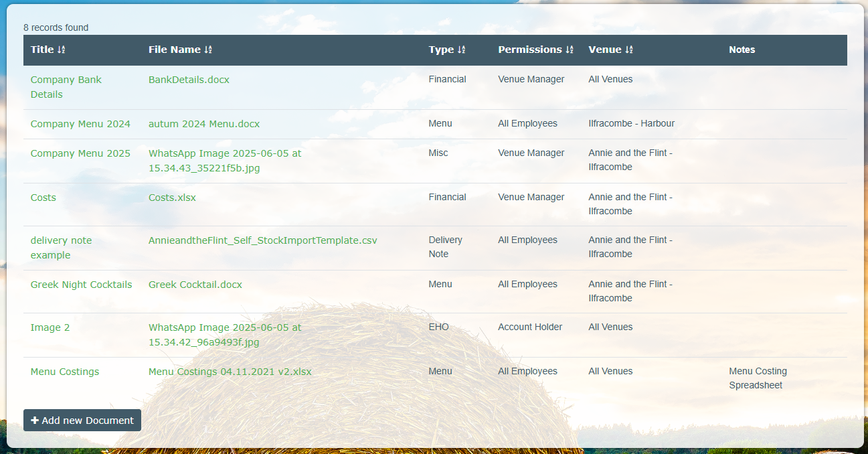The height and width of the screenshot is (454, 868).
Task: Open the Image 2 document
Action: tap(50, 327)
